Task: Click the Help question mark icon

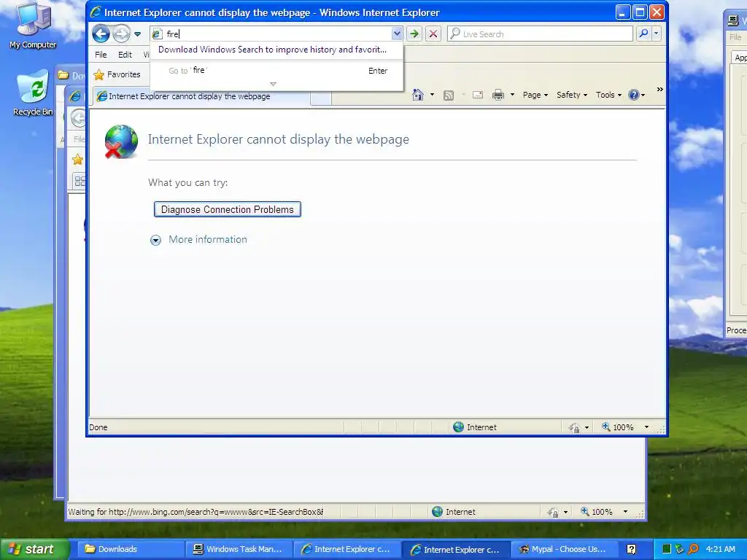Action: point(633,95)
